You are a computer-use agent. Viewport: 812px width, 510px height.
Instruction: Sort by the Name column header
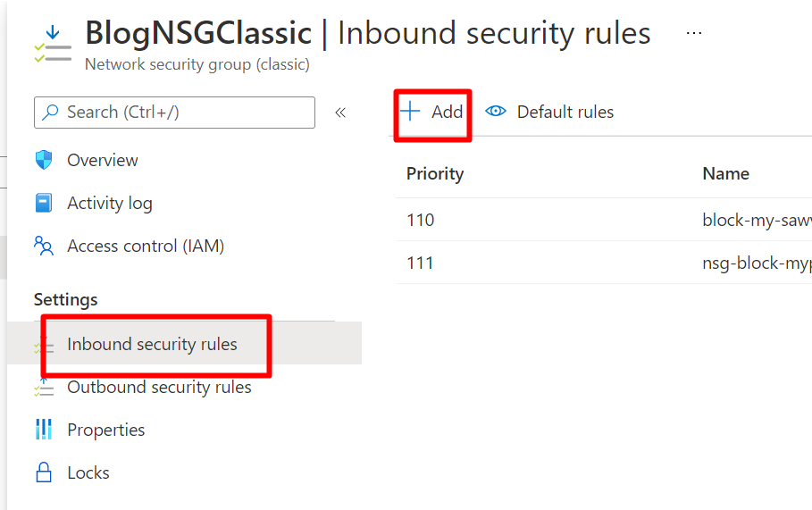[725, 173]
